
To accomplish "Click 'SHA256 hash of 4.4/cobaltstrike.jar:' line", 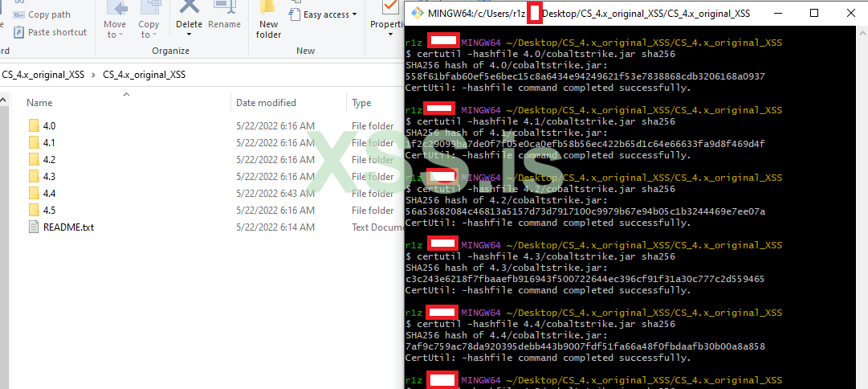I will [507, 336].
